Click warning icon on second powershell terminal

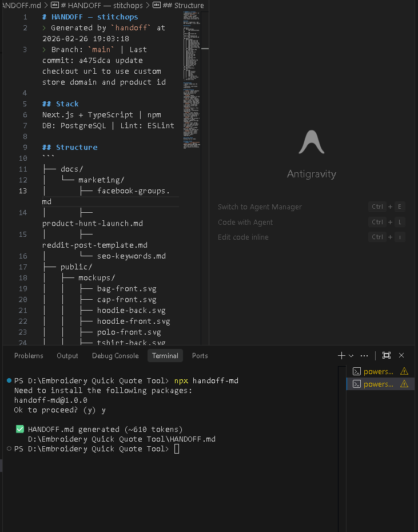[404, 384]
